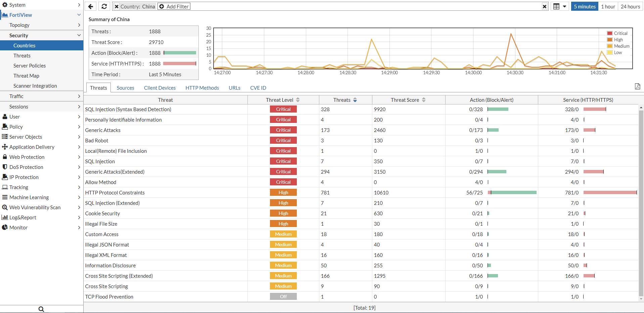The width and height of the screenshot is (644, 313).
Task: Select the 5 minutes time range
Action: 585,6
